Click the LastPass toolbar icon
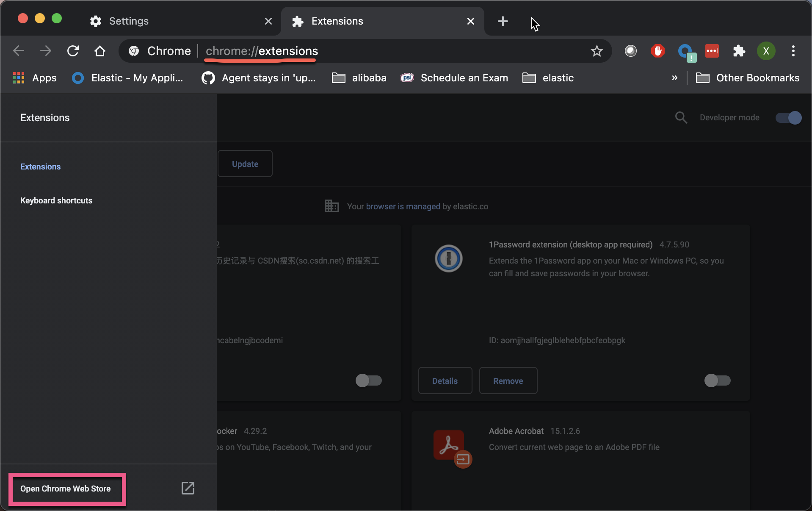This screenshot has height=511, width=812. click(713, 51)
